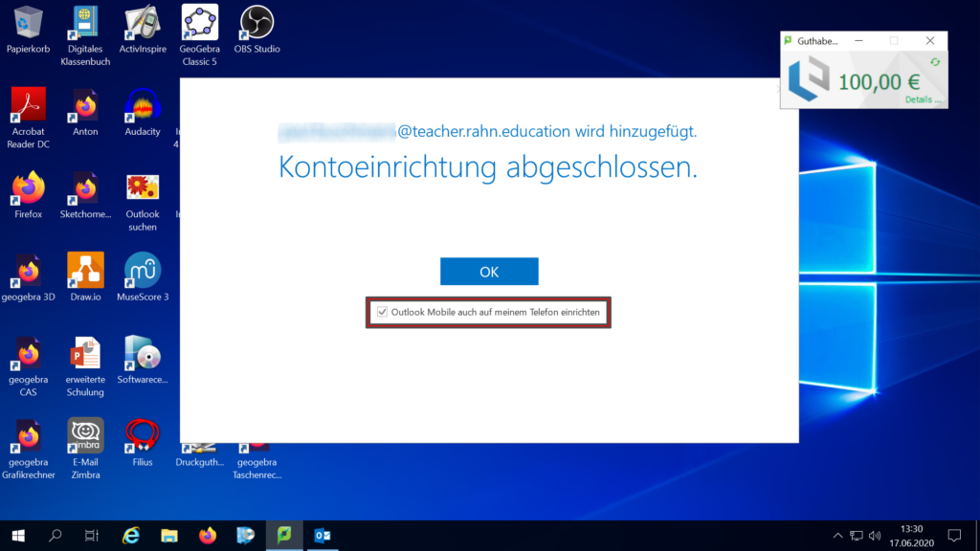The height and width of the screenshot is (551, 980).
Task: Uncheck Outlook Mobile auf meinem Telefon einrichten
Action: tap(382, 312)
